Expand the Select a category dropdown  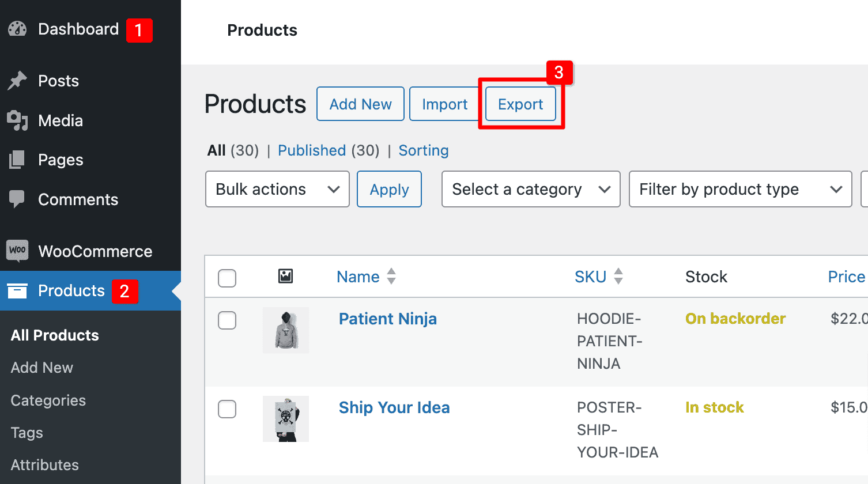530,189
